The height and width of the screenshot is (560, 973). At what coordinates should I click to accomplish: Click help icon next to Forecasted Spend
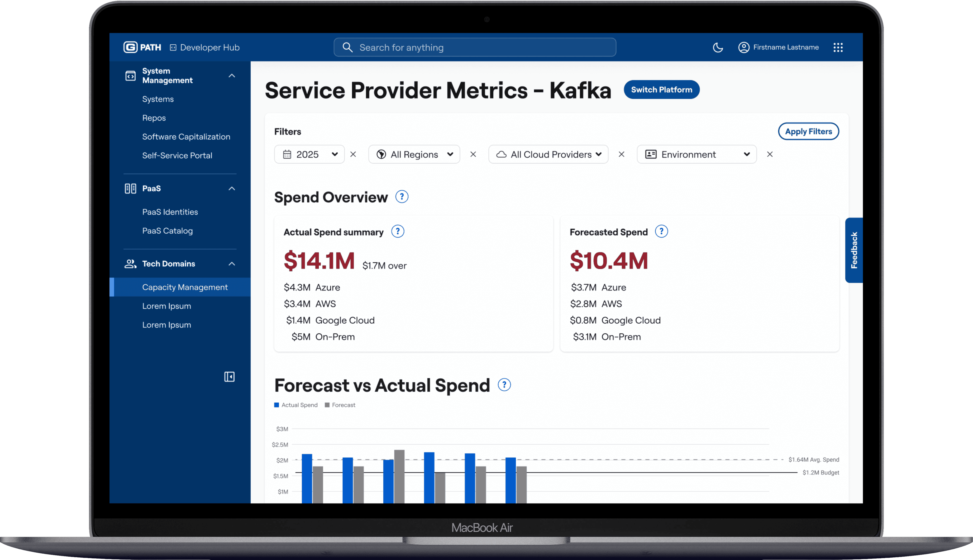coord(661,231)
